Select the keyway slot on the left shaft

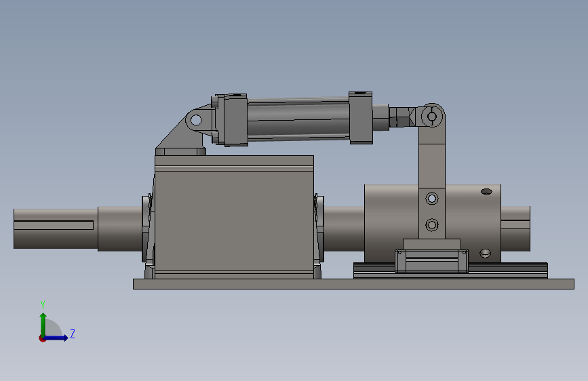tap(54, 225)
